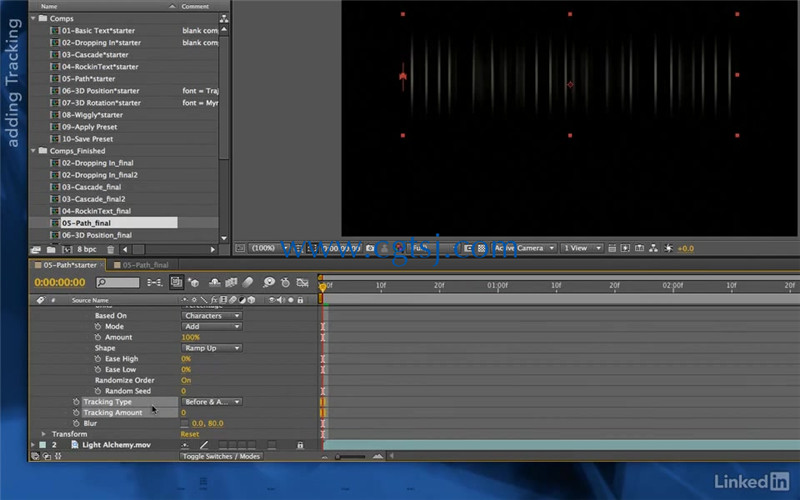Toggle the transparency grid in the viewer
This screenshot has width=800, height=500.
(481, 248)
